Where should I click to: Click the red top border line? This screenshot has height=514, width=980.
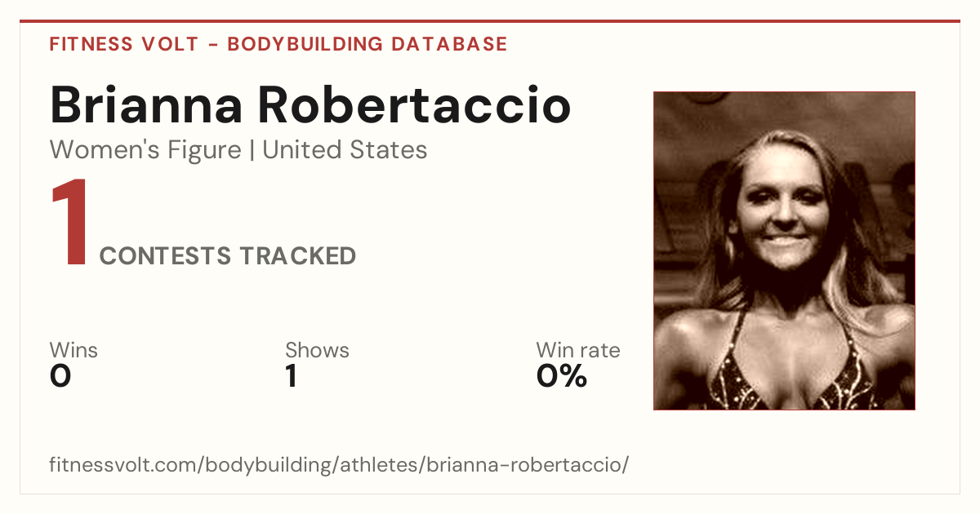click(490, 21)
